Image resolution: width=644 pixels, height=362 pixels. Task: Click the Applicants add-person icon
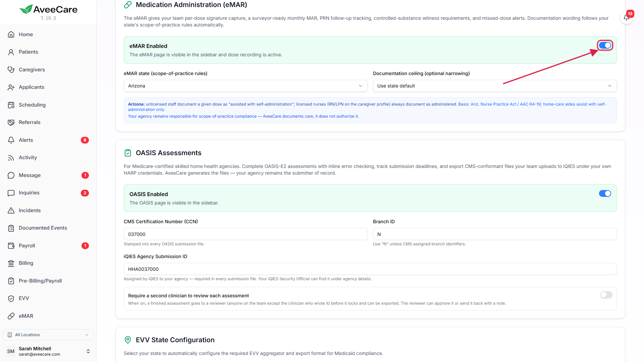[11, 87]
